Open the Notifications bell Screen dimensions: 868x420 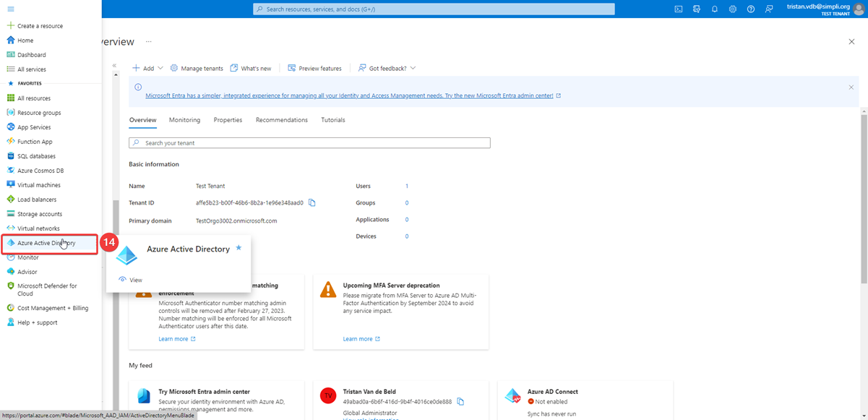714,9
